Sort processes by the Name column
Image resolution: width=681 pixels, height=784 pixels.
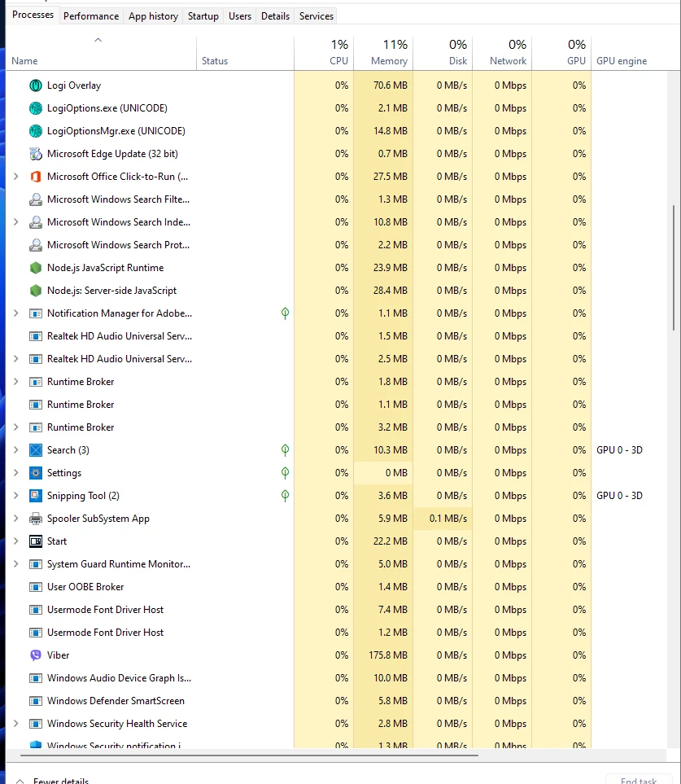(102, 53)
